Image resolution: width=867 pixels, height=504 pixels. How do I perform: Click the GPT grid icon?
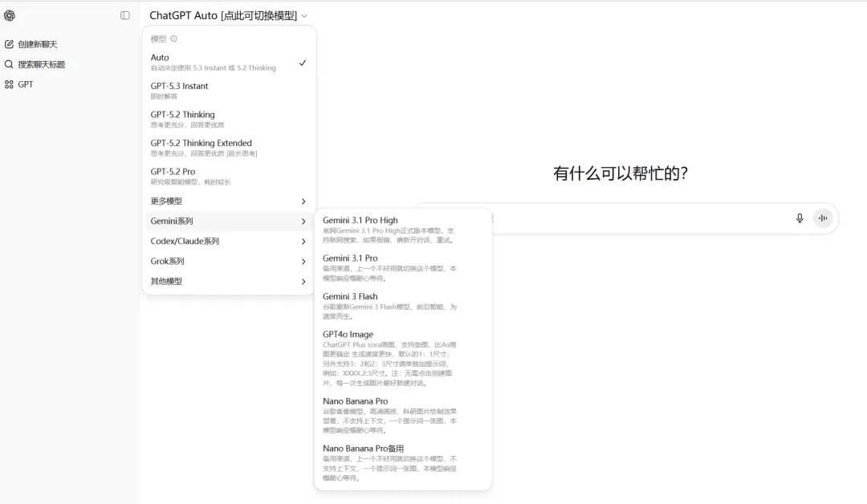[9, 84]
